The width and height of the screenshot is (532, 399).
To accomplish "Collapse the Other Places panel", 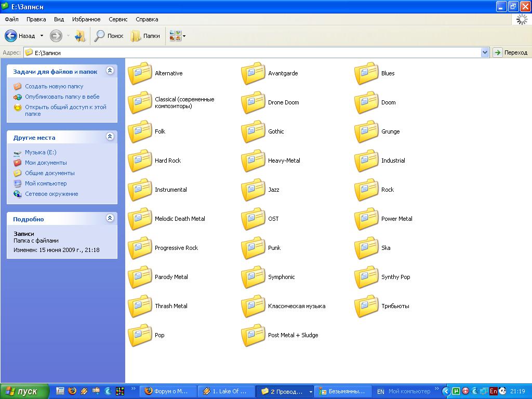I will click(x=110, y=137).
